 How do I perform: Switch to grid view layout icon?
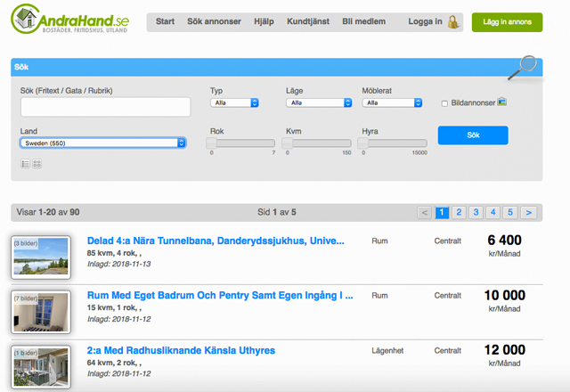(37, 164)
